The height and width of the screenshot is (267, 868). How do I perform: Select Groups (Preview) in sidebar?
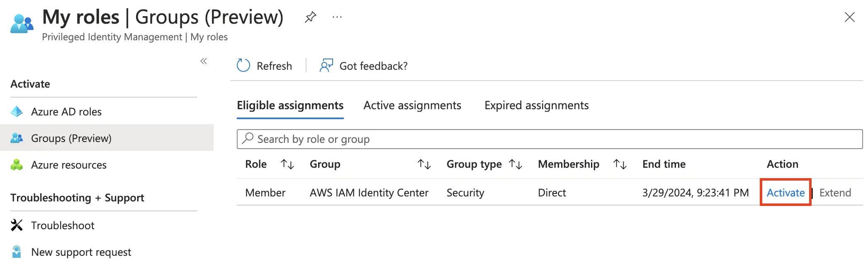(x=71, y=138)
